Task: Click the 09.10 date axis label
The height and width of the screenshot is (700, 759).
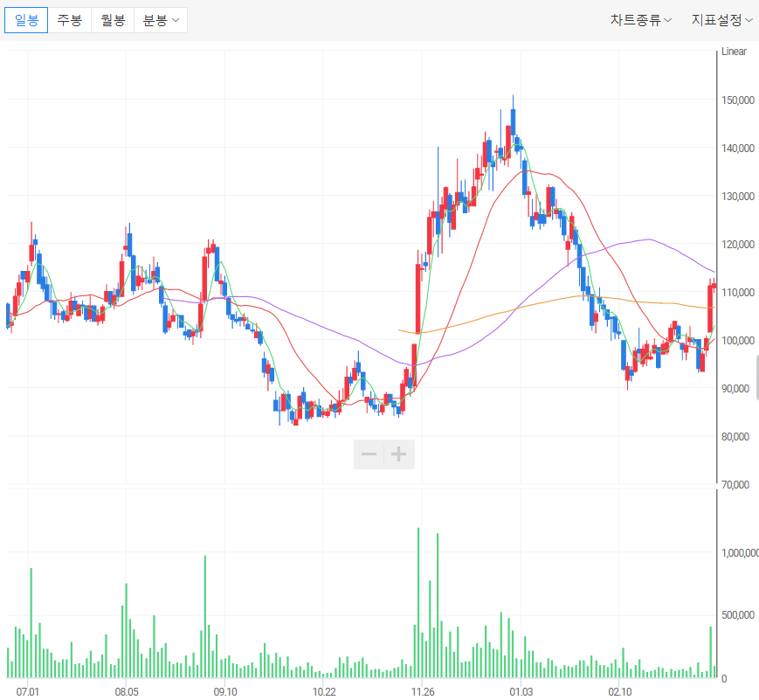Action: coord(225,691)
